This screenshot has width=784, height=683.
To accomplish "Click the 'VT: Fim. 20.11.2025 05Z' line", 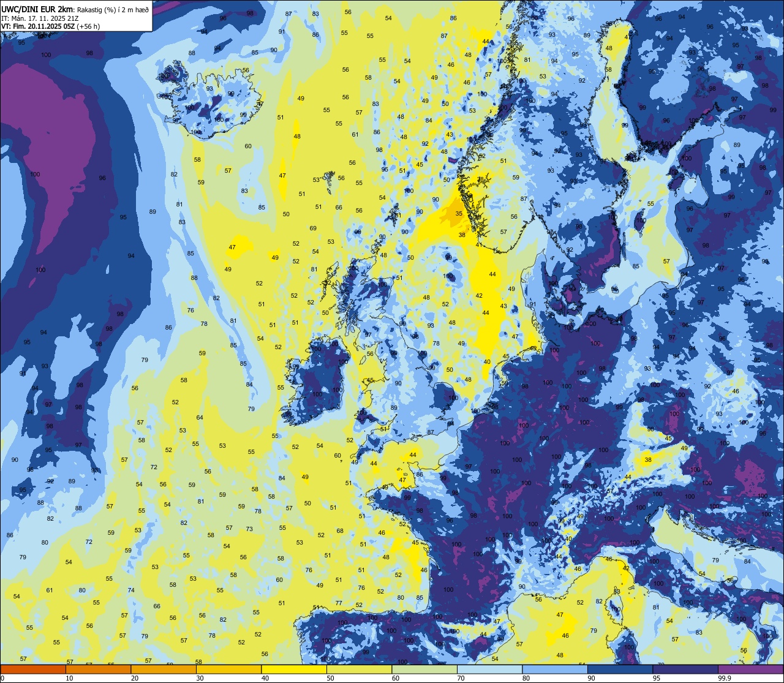I will [x=37, y=26].
